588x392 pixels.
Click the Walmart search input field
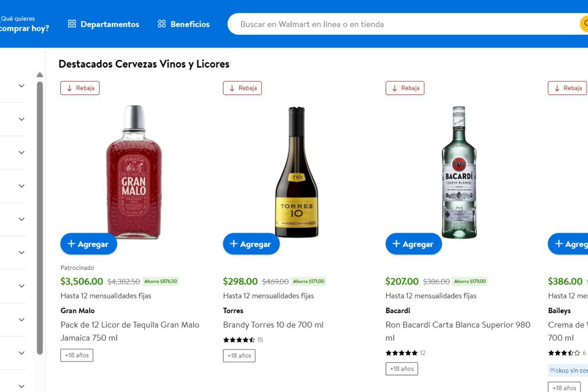[392, 24]
